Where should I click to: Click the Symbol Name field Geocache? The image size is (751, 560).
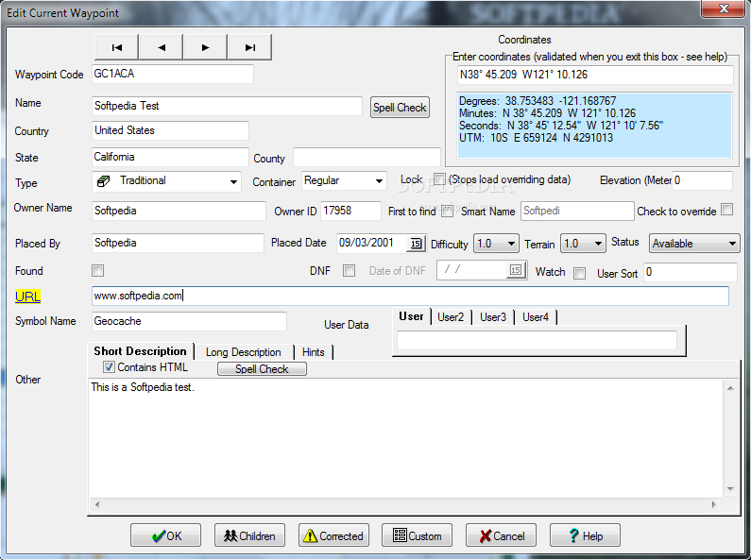tap(189, 321)
